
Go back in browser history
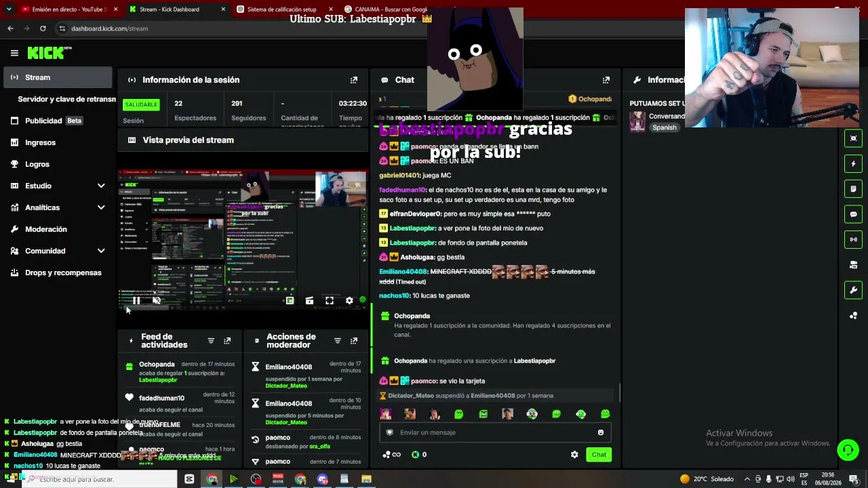[x=10, y=28]
